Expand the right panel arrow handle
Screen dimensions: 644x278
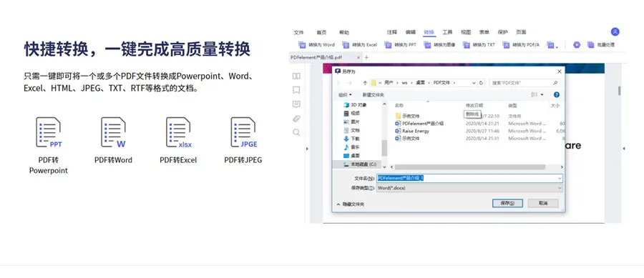pos(624,149)
